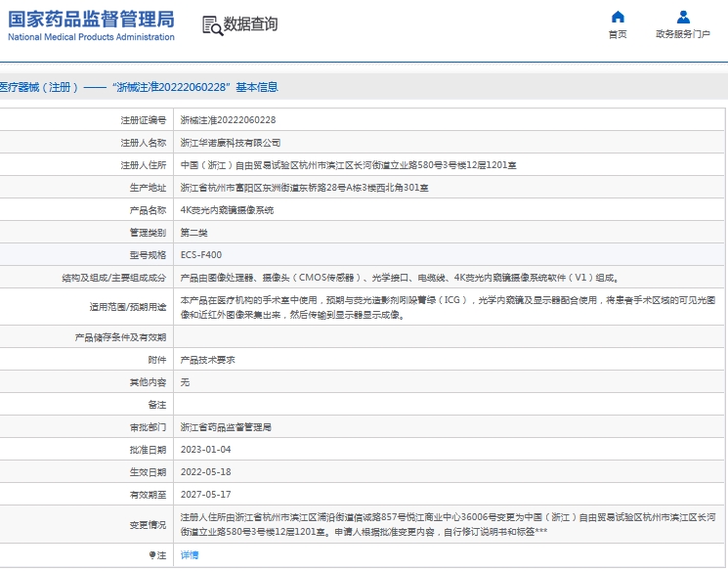
Task: Click the registrant address value with 580号3号楼
Action: (x=348, y=165)
